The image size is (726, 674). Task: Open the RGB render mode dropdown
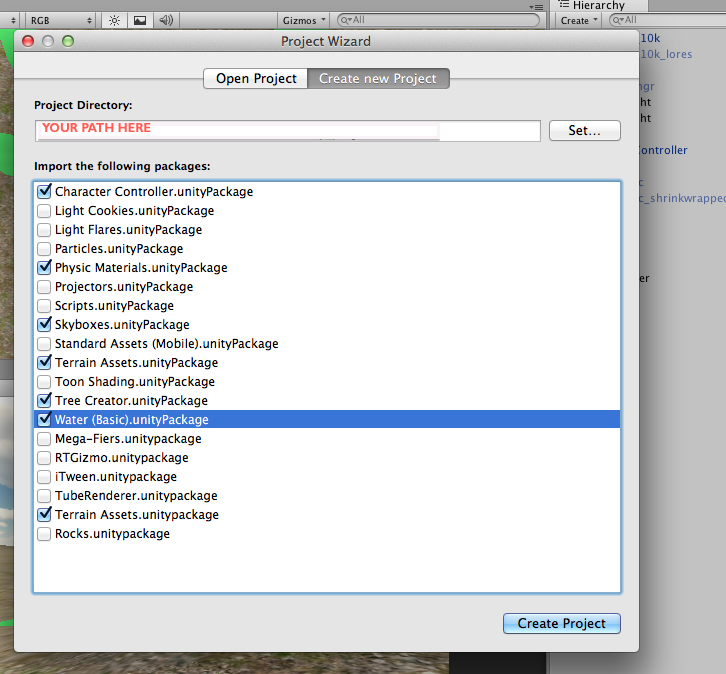click(60, 20)
